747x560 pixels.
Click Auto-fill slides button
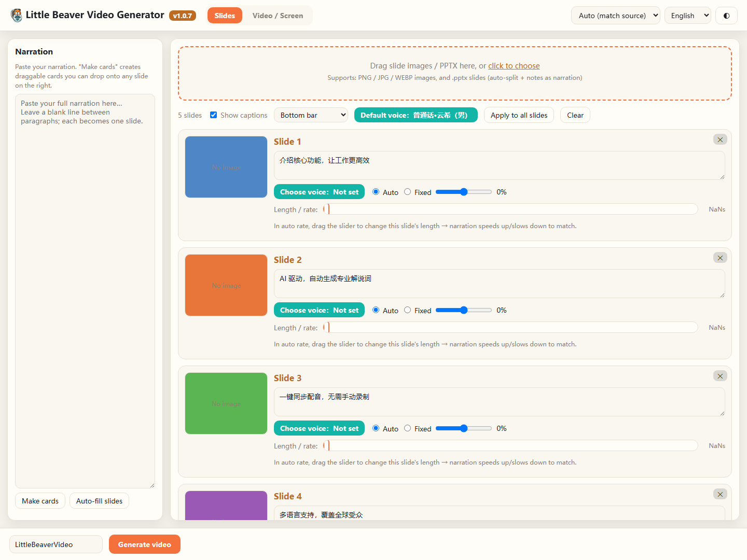tap(99, 501)
